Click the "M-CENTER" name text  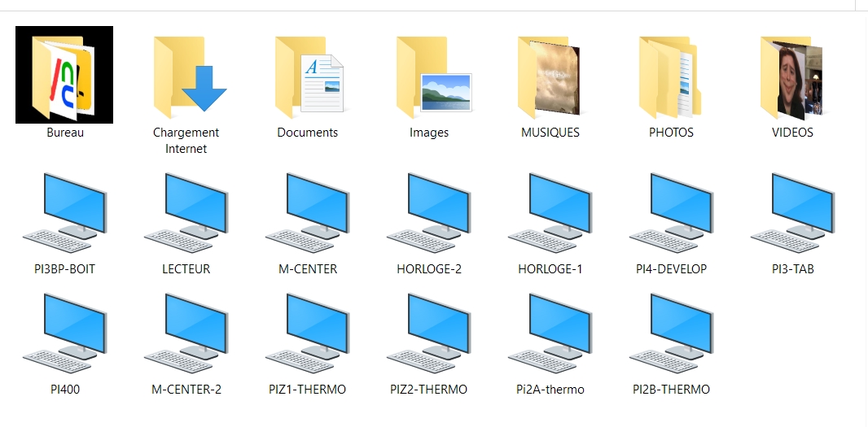point(307,269)
